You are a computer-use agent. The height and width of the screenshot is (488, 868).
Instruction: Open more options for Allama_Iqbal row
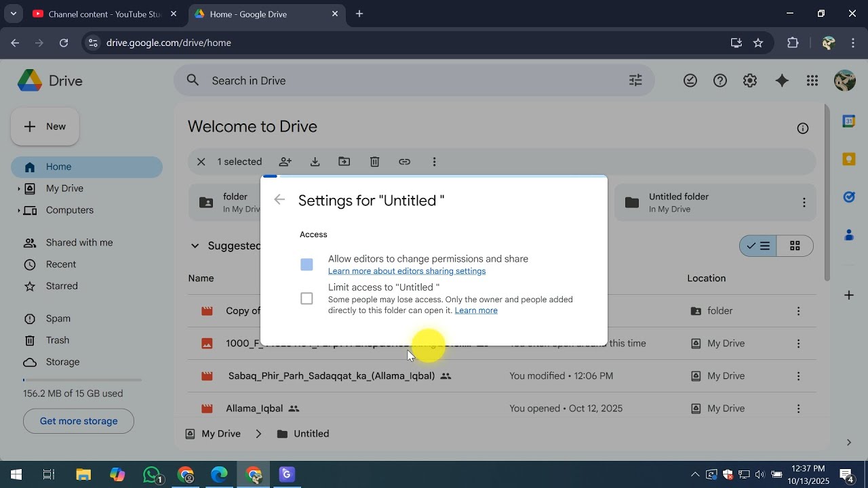click(798, 409)
